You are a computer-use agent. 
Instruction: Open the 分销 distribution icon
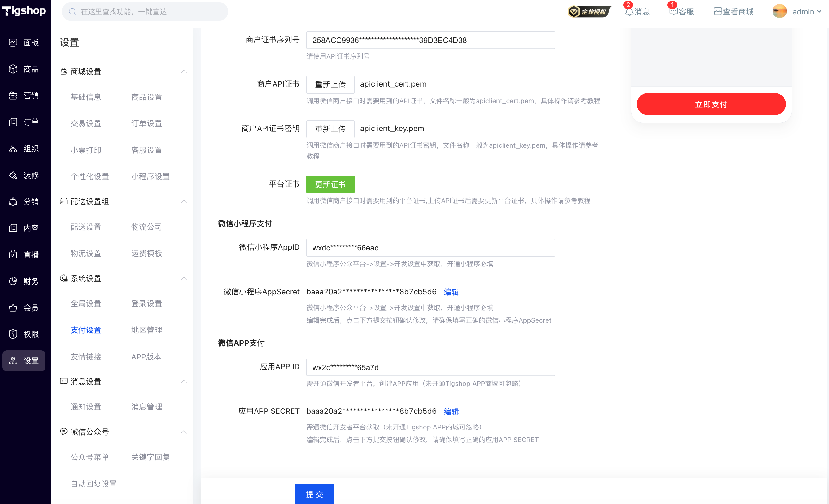(13, 202)
